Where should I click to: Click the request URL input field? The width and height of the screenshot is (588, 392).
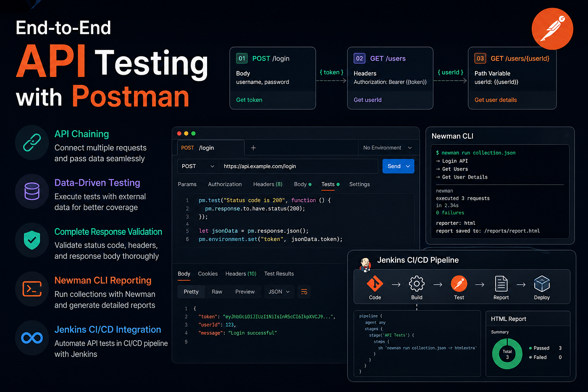click(x=298, y=166)
